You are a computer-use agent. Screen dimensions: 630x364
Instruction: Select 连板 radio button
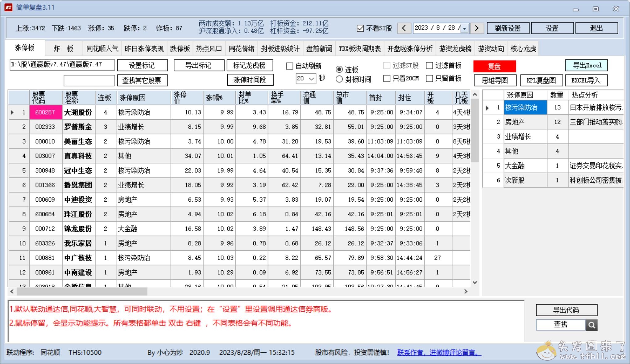click(339, 69)
